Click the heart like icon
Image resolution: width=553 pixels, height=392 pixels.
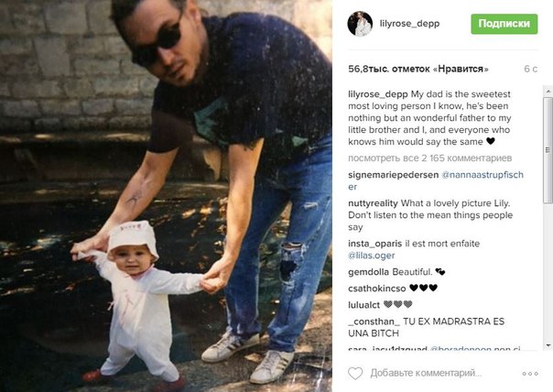click(x=355, y=374)
